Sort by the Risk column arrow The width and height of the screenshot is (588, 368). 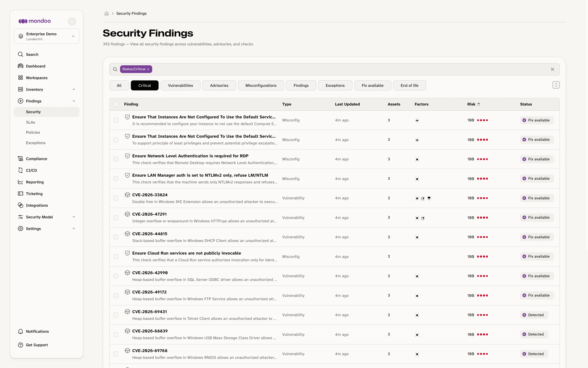click(478, 104)
